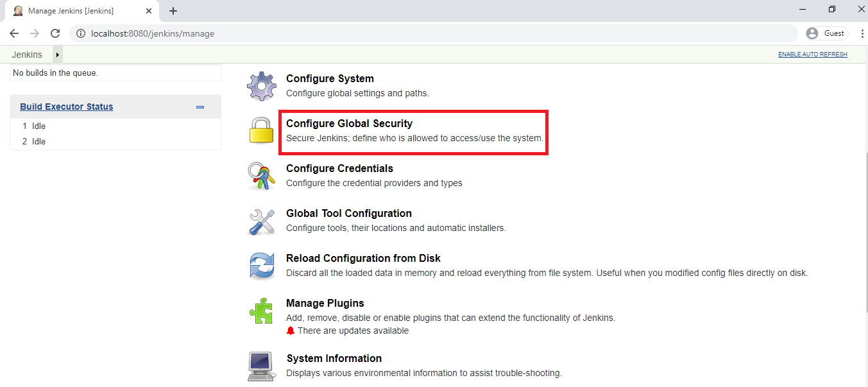This screenshot has height=387, width=868.
Task: Click 'Configure global settings and paths.' description
Action: [357, 93]
